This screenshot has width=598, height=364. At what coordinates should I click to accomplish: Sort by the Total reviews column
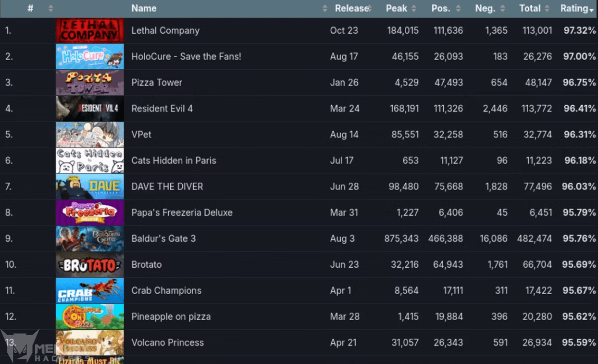pos(530,8)
